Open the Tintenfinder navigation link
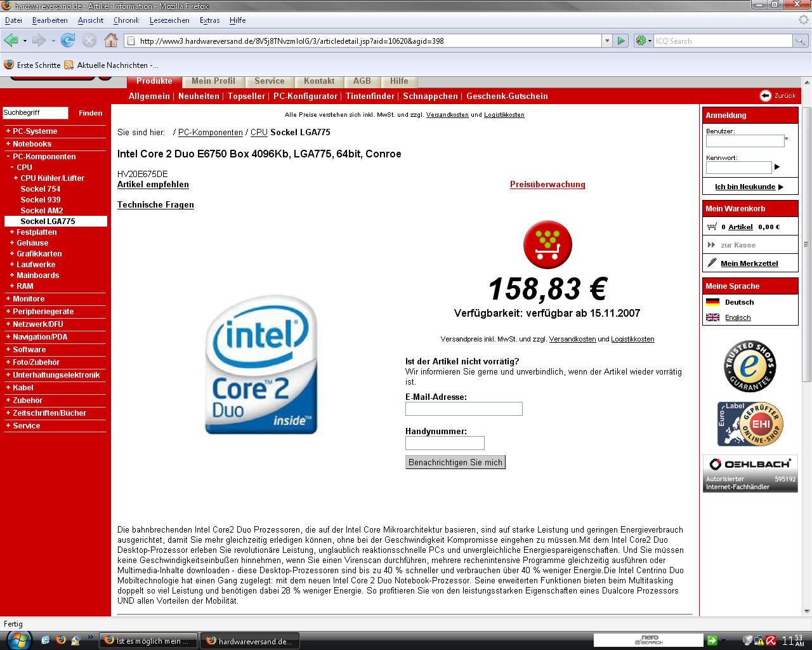Screen dimensions: 812x650 point(370,96)
